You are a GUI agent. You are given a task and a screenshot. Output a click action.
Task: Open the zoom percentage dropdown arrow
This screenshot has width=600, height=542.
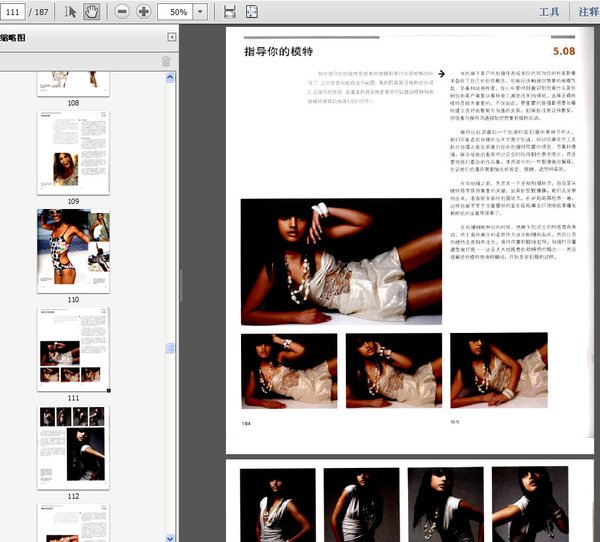200,11
